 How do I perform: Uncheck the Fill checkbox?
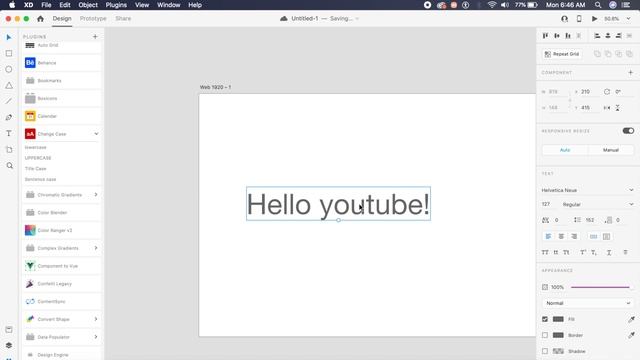pyautogui.click(x=545, y=319)
